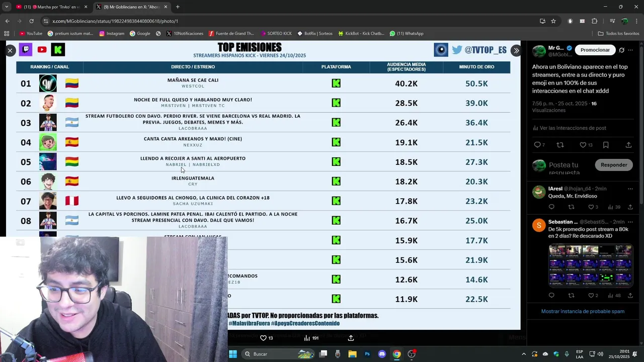644x362 pixels.
Task: Open 'Todos los favoritos' folder
Action: (618, 34)
